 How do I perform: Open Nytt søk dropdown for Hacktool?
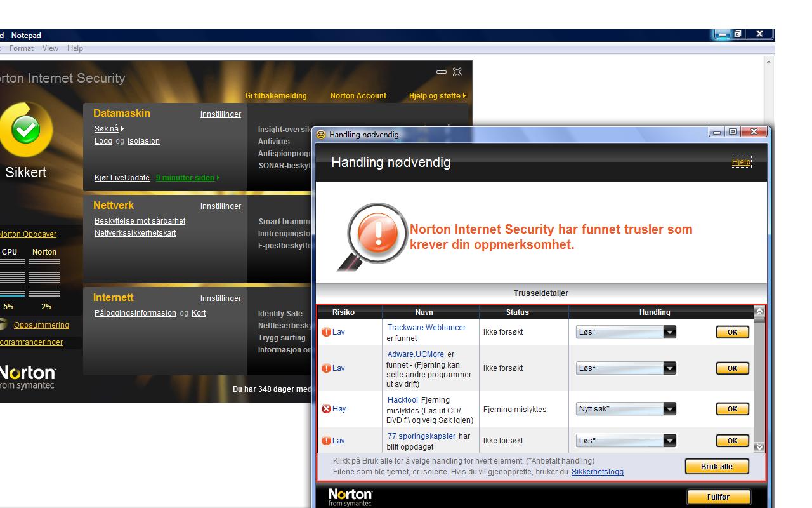tap(669, 409)
